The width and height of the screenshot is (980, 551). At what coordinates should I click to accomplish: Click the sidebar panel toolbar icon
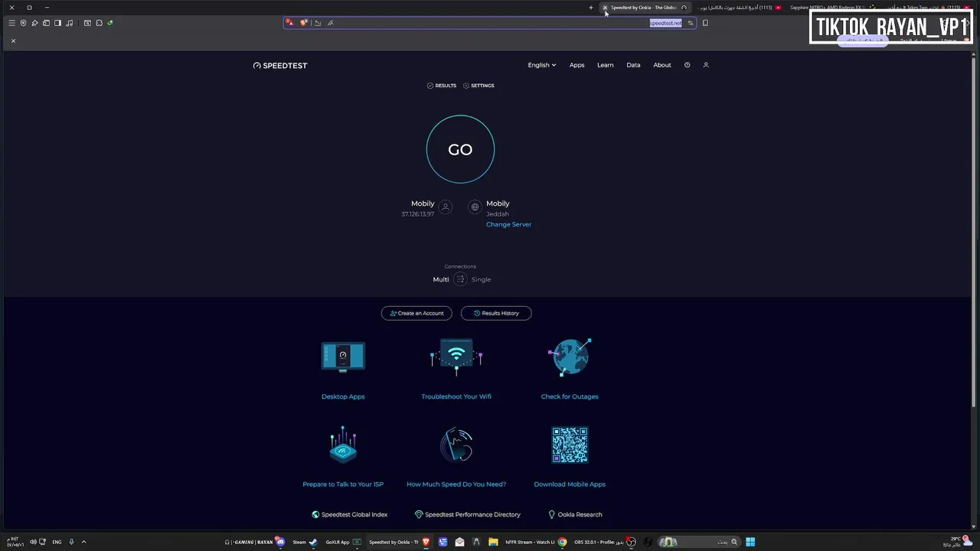[x=57, y=23]
